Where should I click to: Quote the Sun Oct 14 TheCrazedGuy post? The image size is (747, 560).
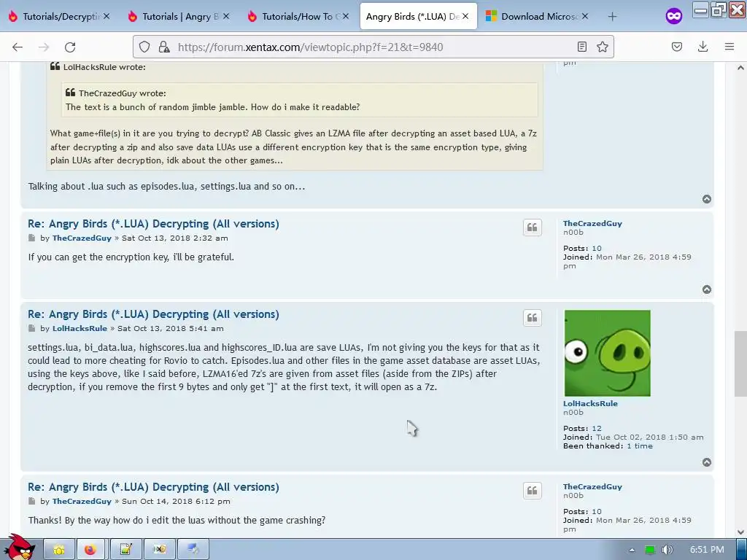[x=532, y=491]
